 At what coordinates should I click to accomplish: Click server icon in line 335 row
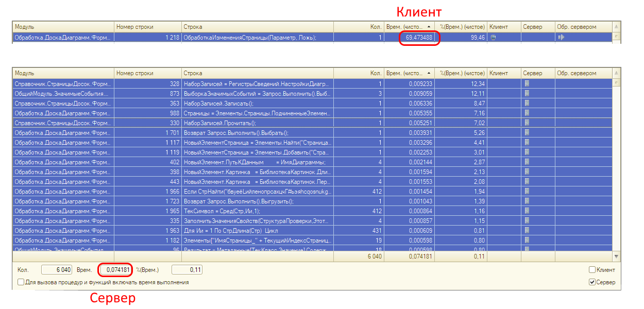(527, 220)
